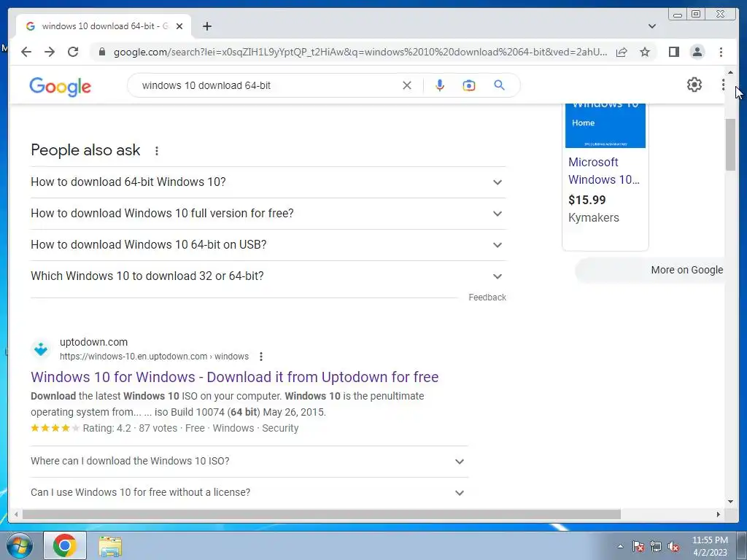
Task: Search by image camera icon
Action: pyautogui.click(x=469, y=85)
